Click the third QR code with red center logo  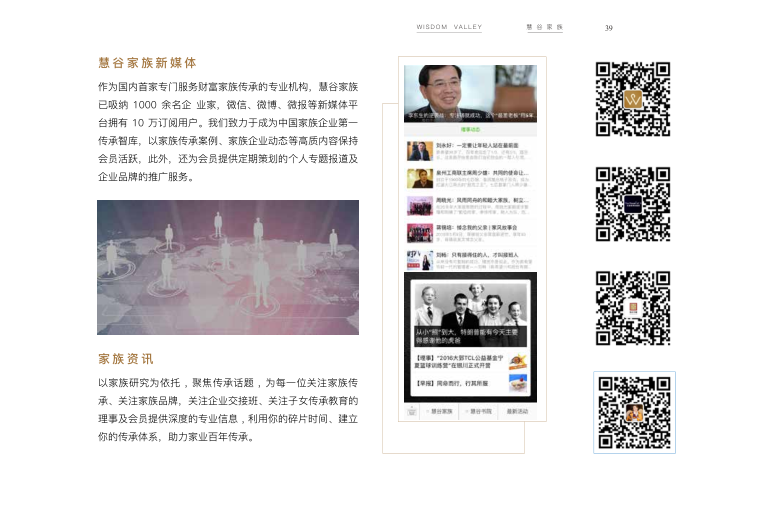(633, 308)
